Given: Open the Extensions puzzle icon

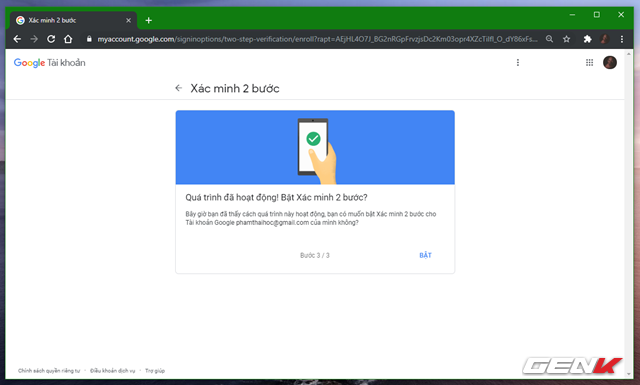Looking at the screenshot, I should [587, 39].
